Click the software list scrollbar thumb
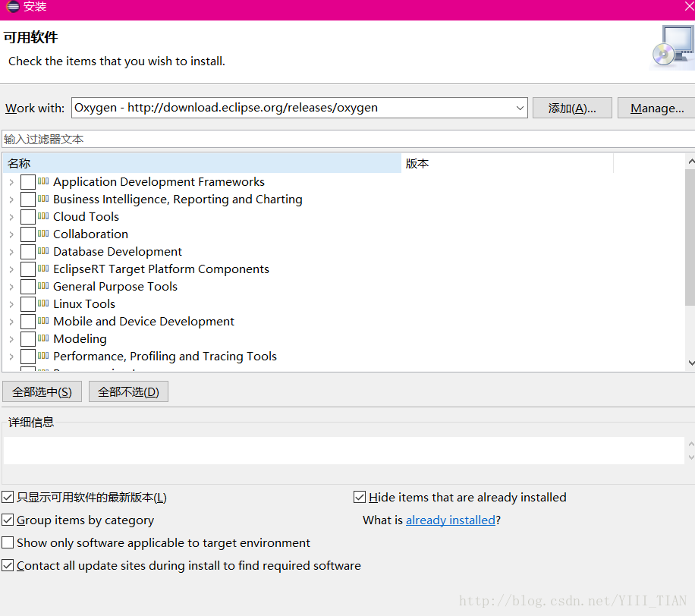 690,237
